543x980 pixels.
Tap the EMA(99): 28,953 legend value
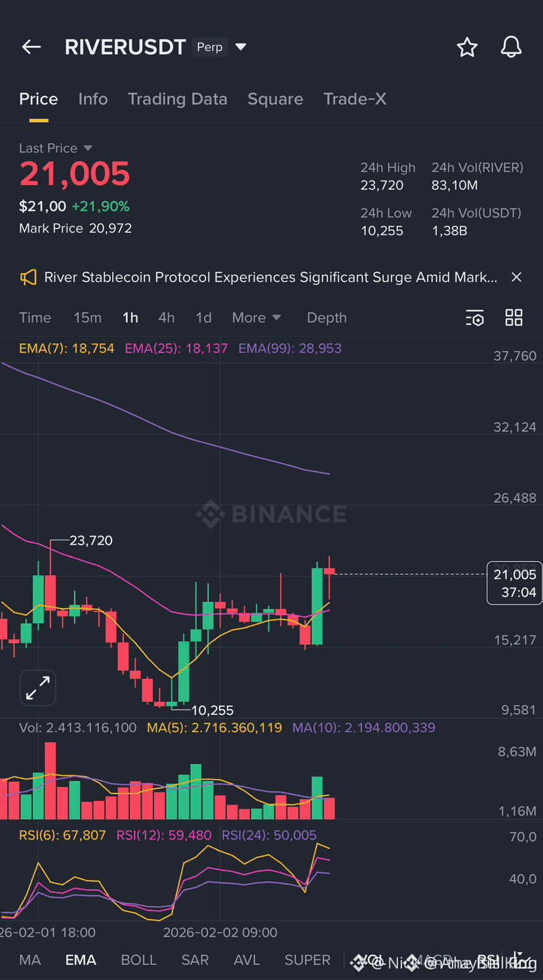coord(290,349)
